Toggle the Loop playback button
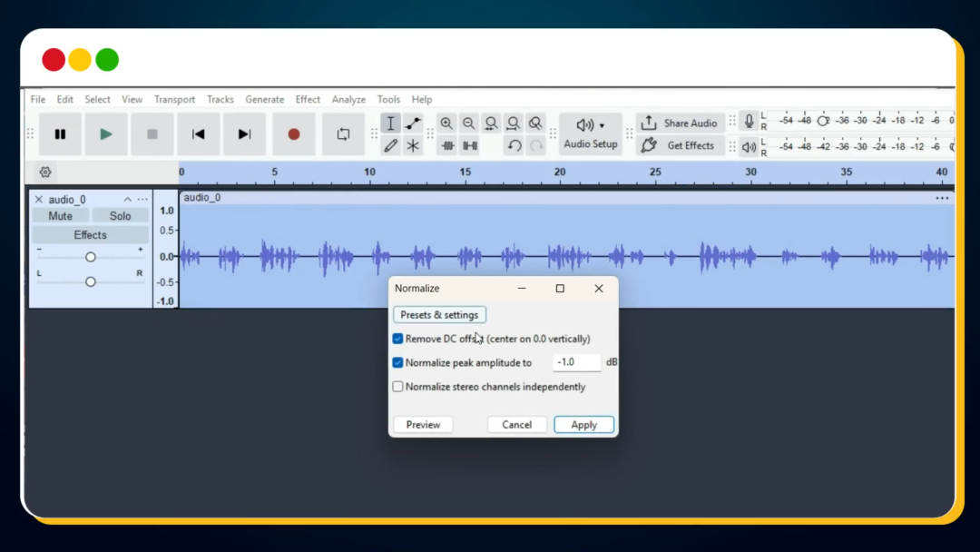 pos(343,134)
